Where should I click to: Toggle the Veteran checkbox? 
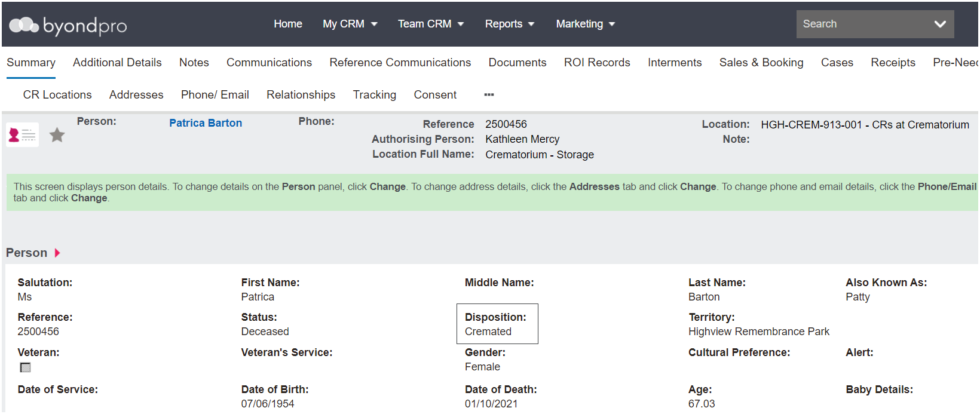(25, 367)
